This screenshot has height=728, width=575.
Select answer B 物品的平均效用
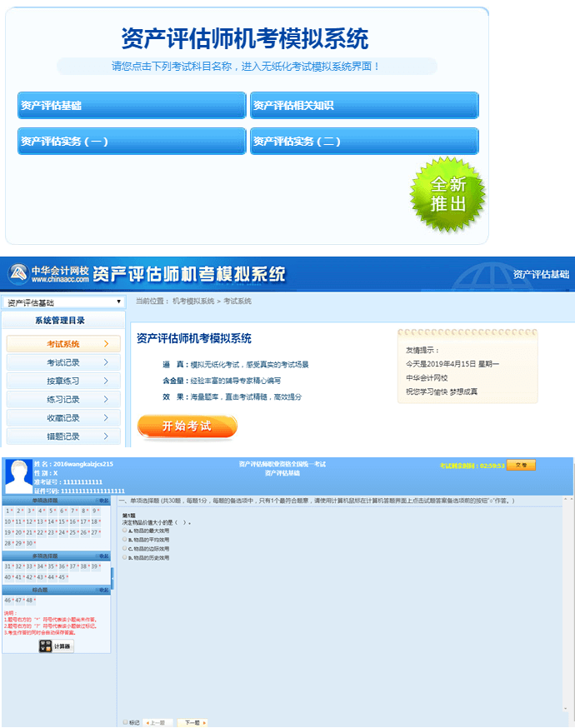tap(124, 539)
